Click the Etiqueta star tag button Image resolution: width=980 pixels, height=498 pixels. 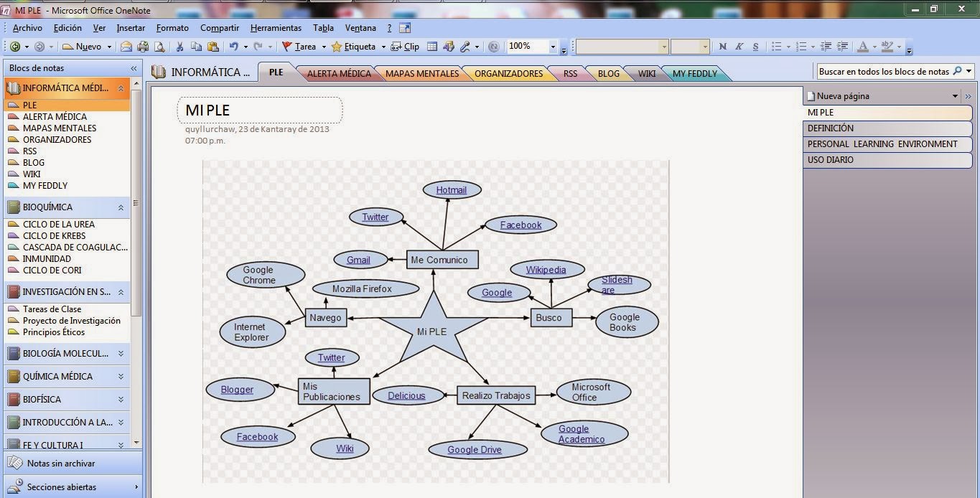(x=353, y=47)
